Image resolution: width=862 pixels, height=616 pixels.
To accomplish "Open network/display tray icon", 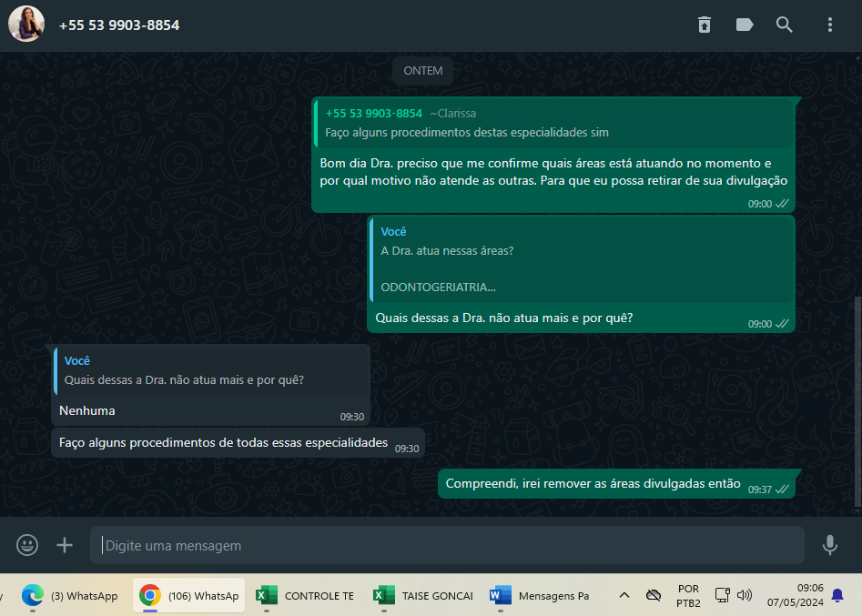I will tap(723, 595).
